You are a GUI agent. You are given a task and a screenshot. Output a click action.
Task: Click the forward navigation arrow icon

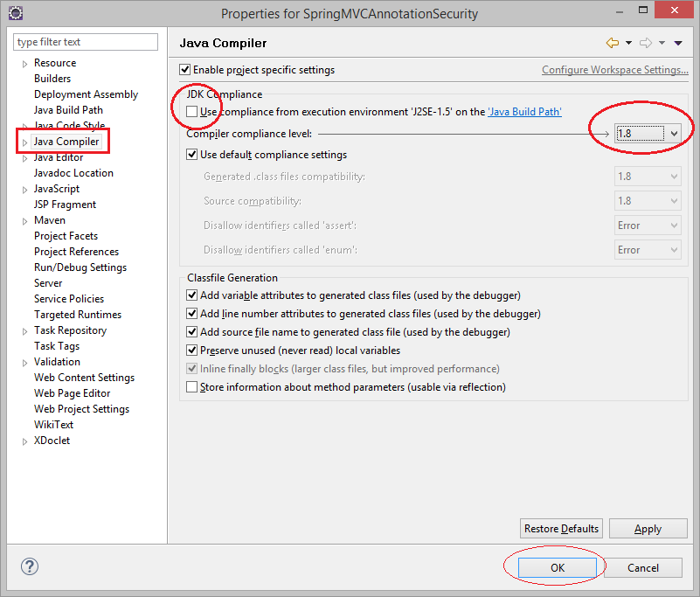646,43
